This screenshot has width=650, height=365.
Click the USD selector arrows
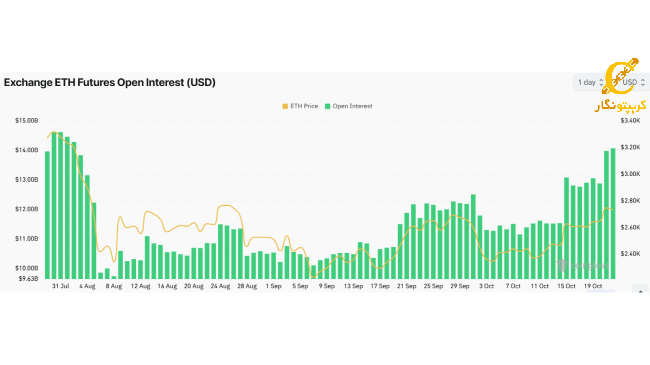coord(643,82)
